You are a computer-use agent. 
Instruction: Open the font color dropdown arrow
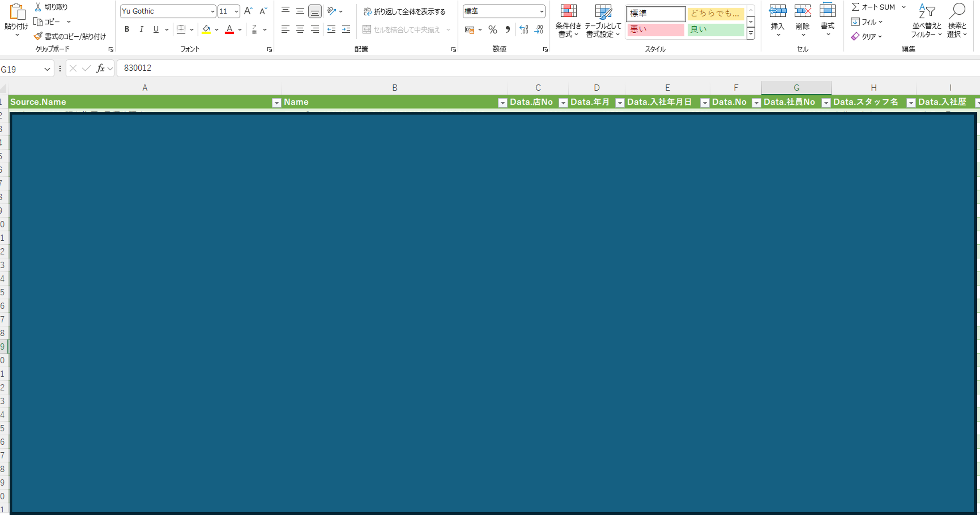[x=240, y=30]
